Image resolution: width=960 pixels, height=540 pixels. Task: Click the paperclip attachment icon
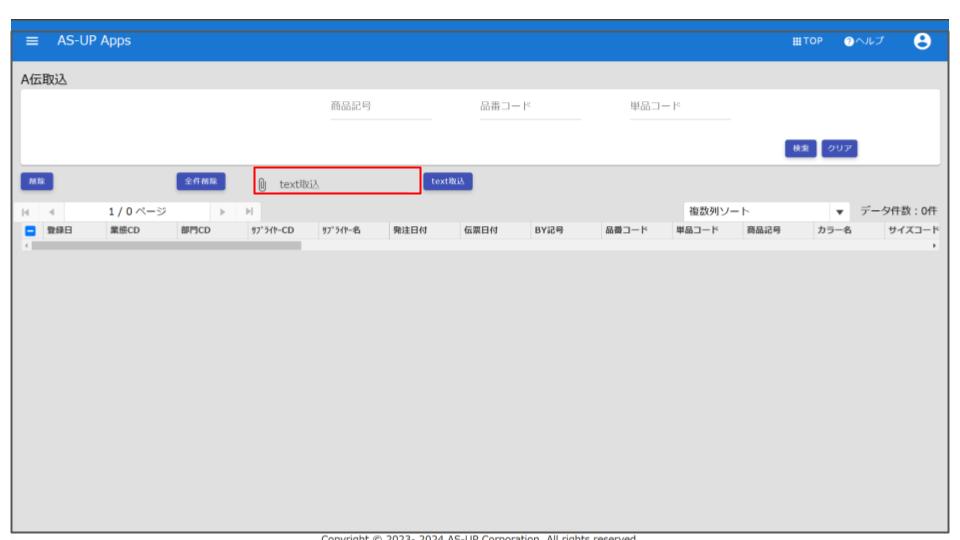click(263, 184)
